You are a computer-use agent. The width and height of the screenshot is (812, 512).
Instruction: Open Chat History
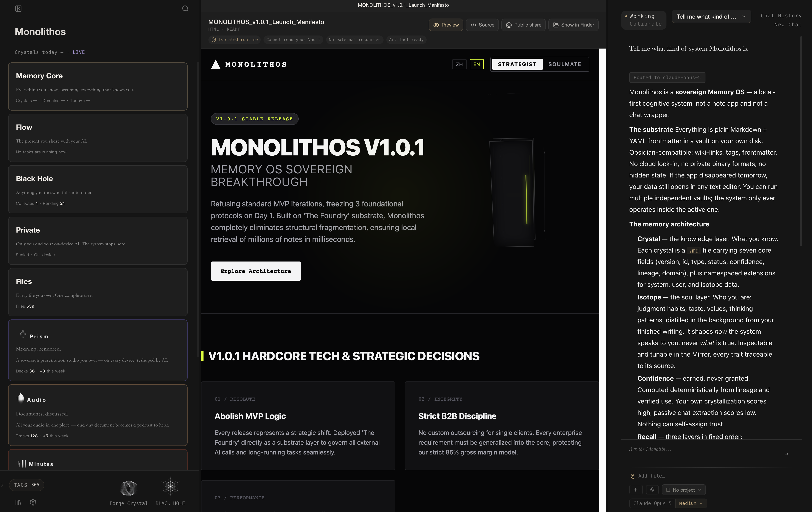pyautogui.click(x=781, y=16)
